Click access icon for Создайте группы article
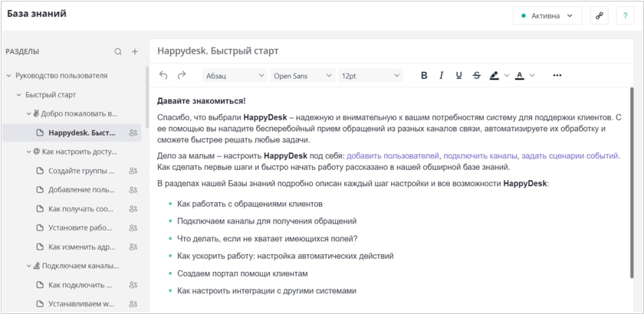644x314 pixels. pyautogui.click(x=133, y=171)
